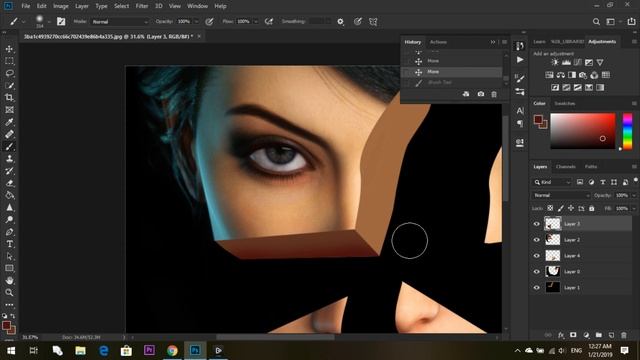
Task: Toggle symmetry paint butterfly icon
Action: tap(373, 22)
